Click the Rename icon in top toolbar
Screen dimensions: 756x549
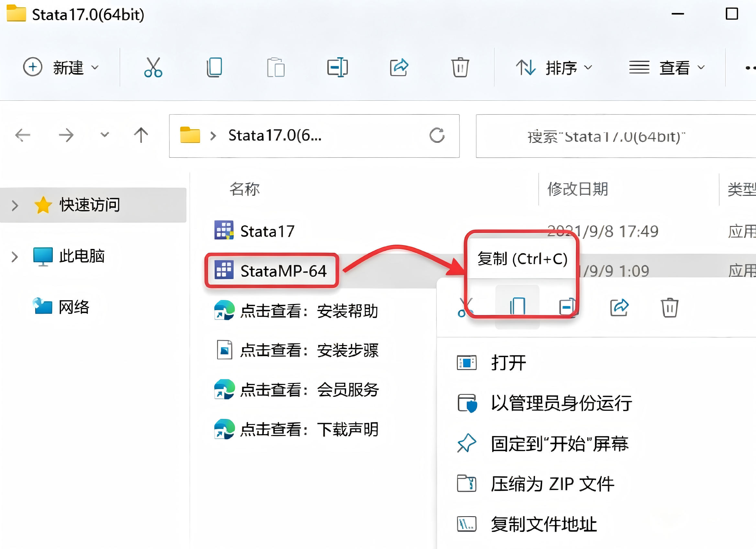[337, 67]
